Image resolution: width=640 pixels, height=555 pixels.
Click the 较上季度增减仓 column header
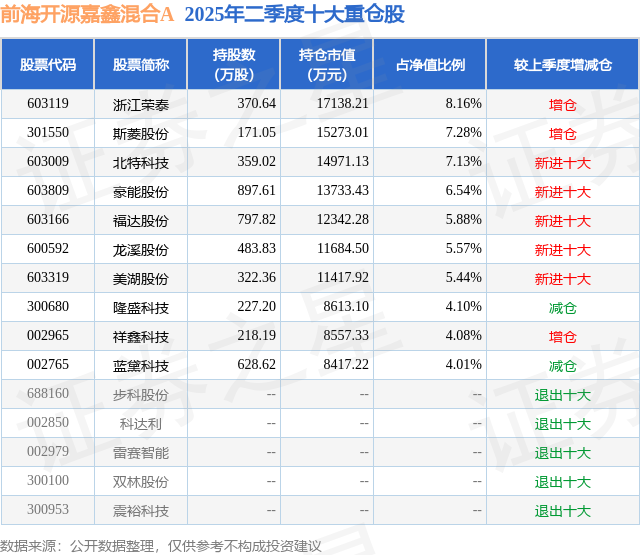pyautogui.click(x=563, y=64)
